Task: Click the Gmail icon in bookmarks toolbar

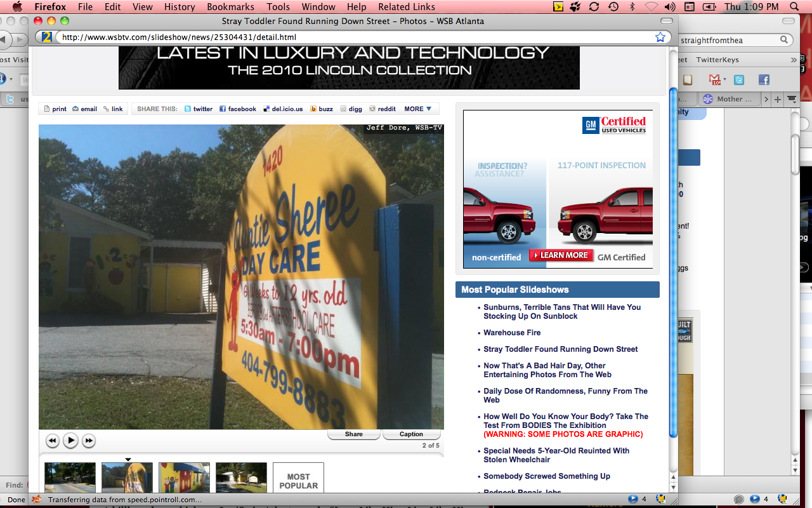Action: pos(715,80)
